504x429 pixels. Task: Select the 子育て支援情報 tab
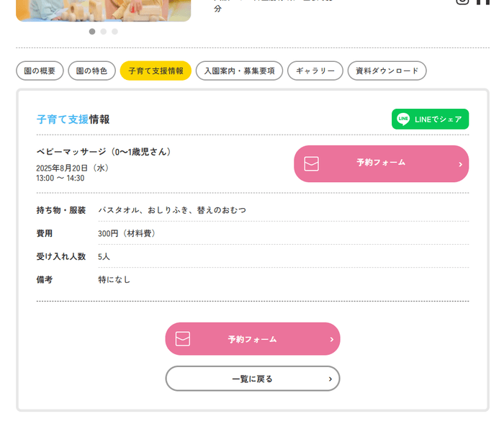(x=156, y=71)
